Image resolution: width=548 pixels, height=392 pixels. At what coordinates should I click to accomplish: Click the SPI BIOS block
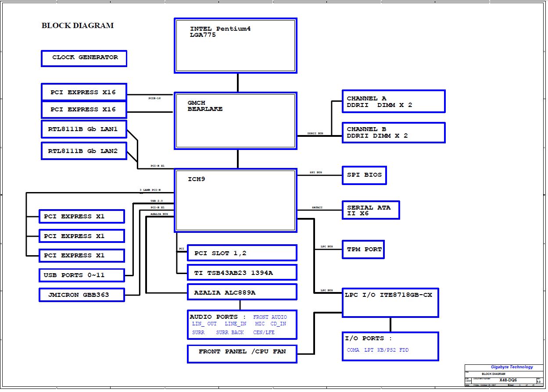click(x=364, y=175)
